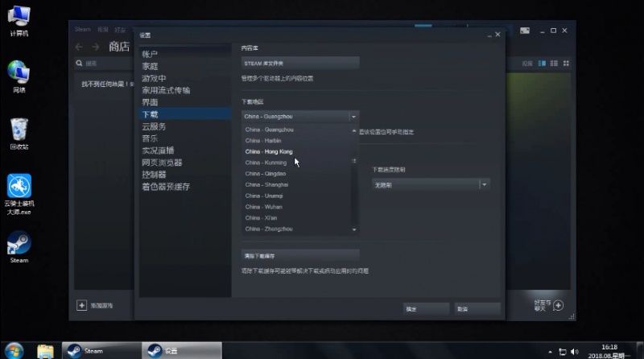The height and width of the screenshot is (359, 644).
Task: Click the volume speaker tray icon
Action: (574, 352)
